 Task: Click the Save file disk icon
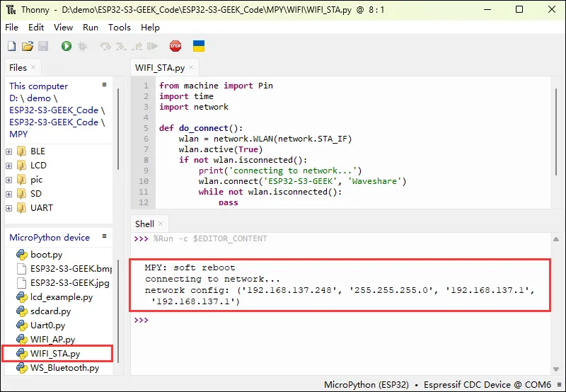[x=43, y=46]
